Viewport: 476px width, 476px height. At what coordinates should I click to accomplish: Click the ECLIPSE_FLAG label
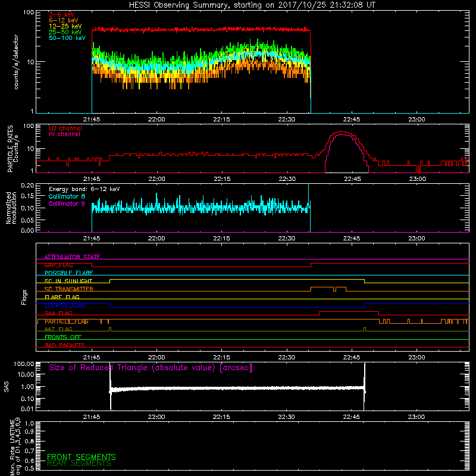(x=65, y=305)
